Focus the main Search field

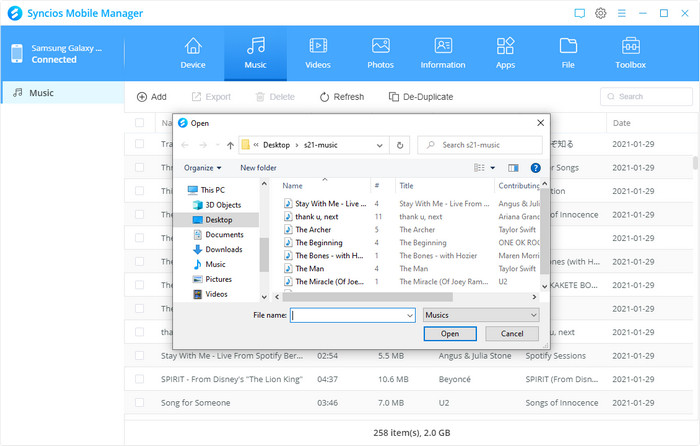click(646, 96)
